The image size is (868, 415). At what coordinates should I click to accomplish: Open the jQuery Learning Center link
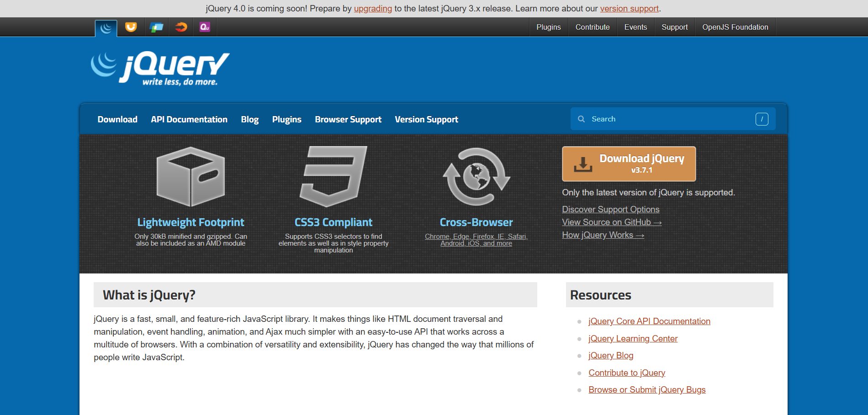click(x=633, y=339)
